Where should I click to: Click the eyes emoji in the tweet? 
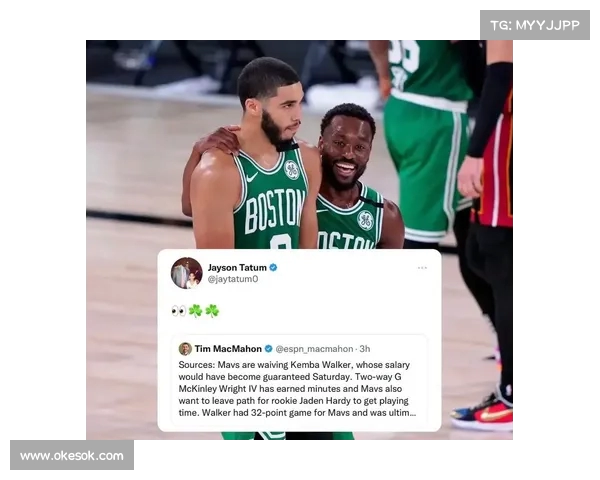179,311
